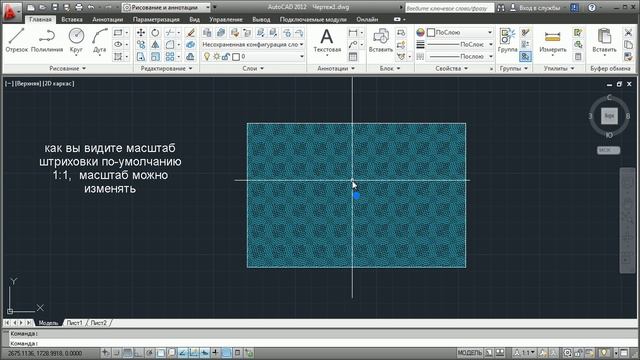
Task: Click the Scale tool icon
Action: pyautogui.click(x=155, y=57)
